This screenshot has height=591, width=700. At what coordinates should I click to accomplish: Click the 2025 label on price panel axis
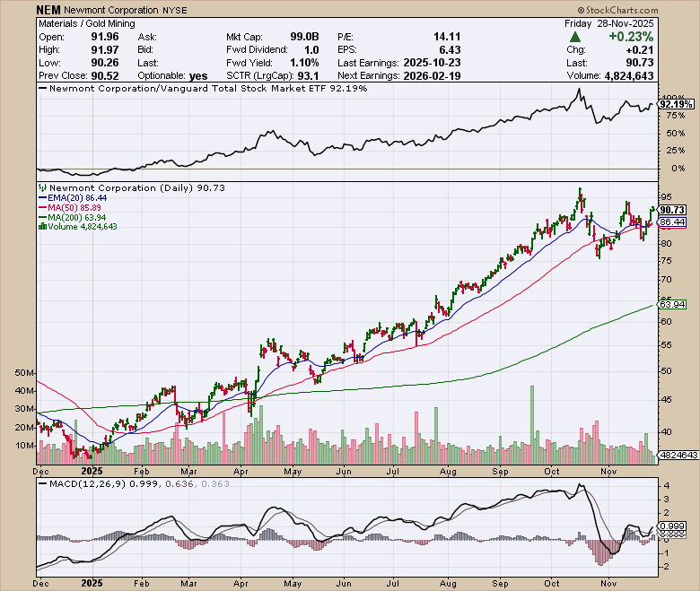92,472
